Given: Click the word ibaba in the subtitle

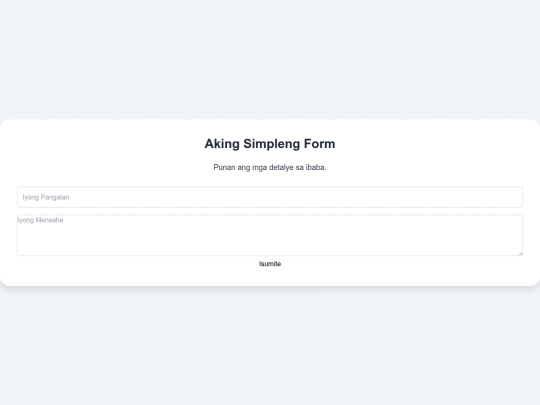Looking at the screenshot, I should pos(316,167).
